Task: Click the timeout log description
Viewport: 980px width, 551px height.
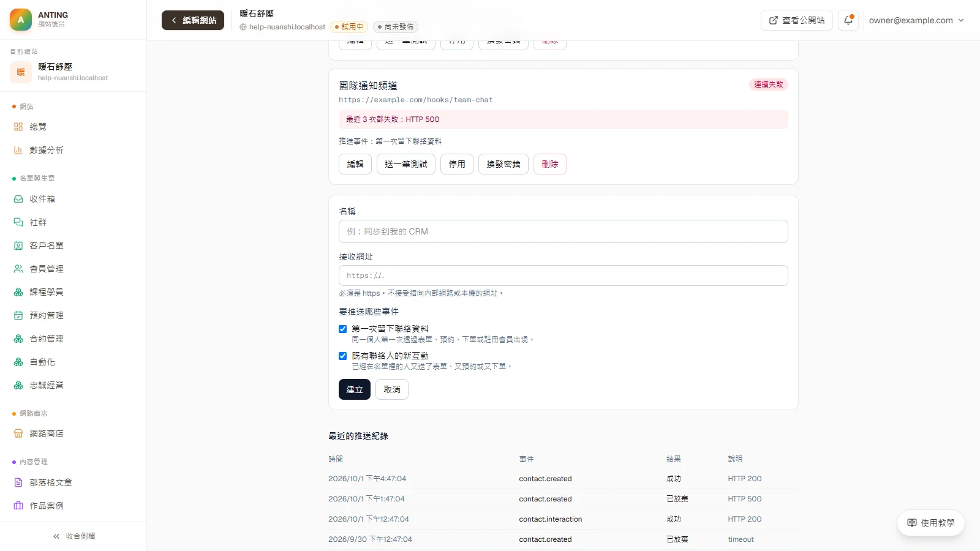Action: click(x=741, y=539)
